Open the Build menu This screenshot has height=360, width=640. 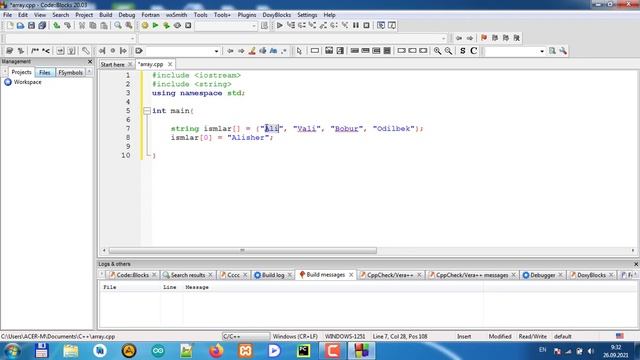(x=105, y=15)
